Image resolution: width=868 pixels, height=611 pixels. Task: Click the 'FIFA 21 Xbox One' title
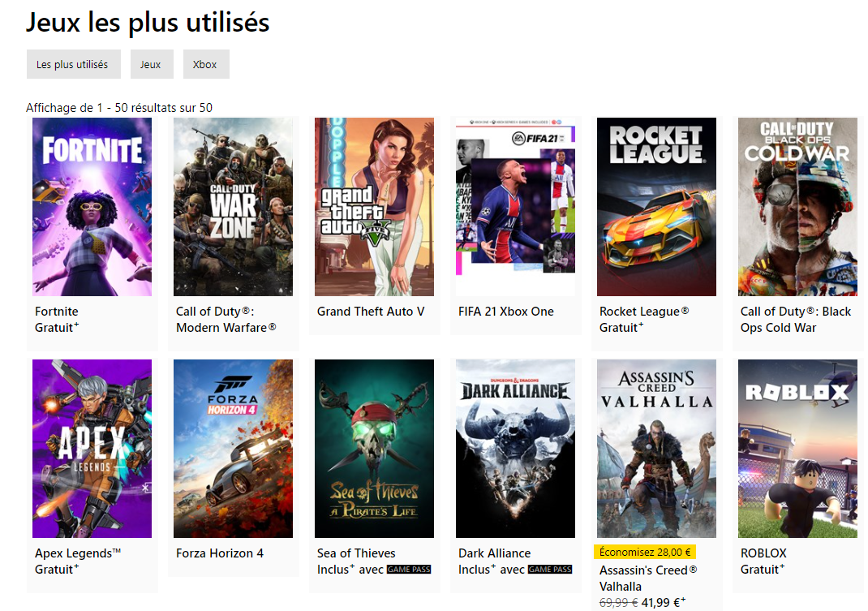click(x=506, y=312)
